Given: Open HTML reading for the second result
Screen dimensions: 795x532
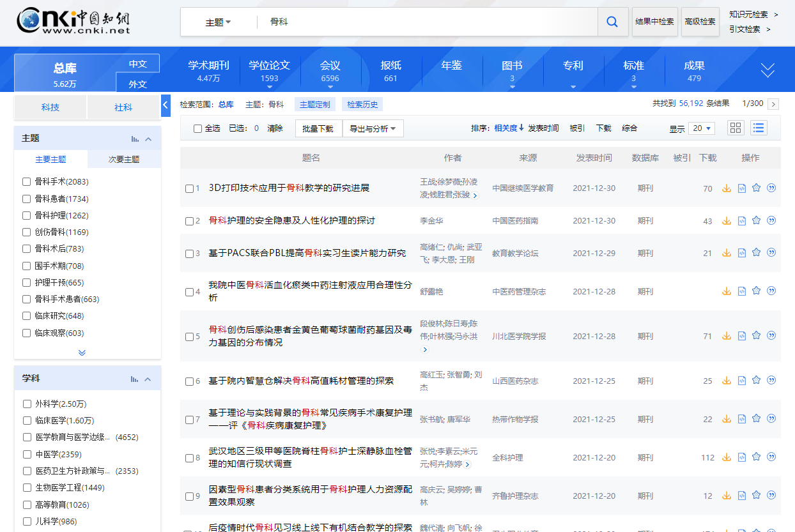Looking at the screenshot, I should click(x=741, y=221).
